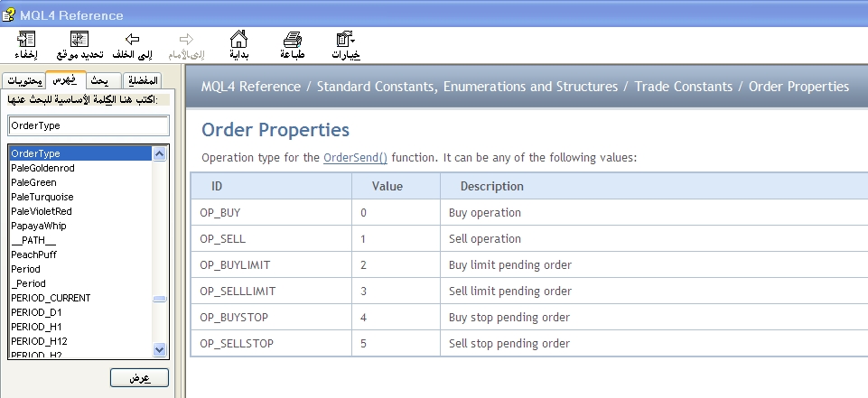Click the ID column header
The height and width of the screenshot is (398, 868).
271,186
